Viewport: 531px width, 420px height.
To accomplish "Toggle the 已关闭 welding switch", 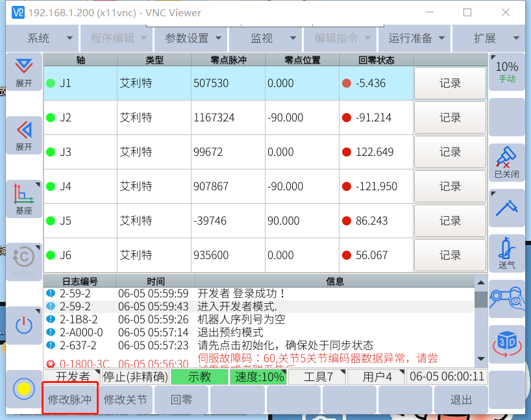I will coord(506,162).
